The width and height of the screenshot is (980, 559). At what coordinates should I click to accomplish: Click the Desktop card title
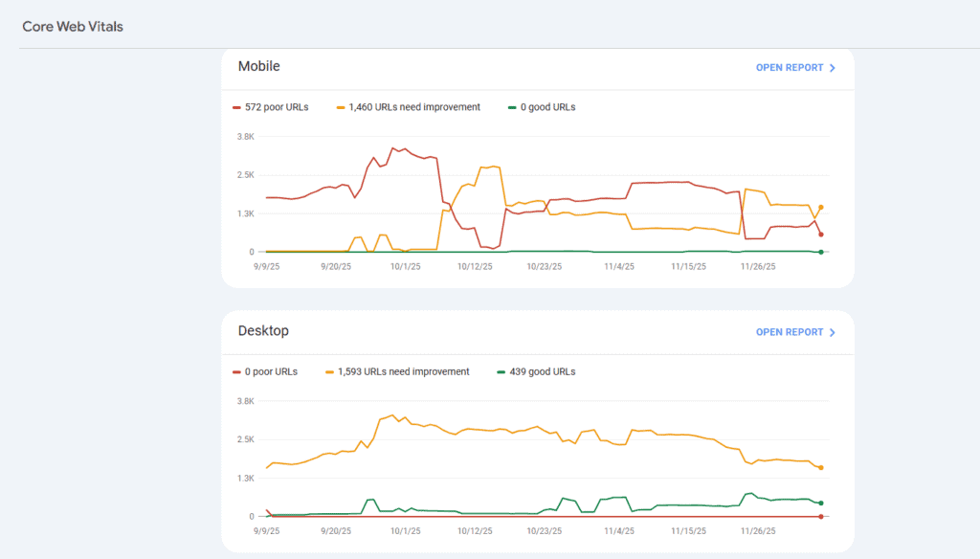pyautogui.click(x=263, y=330)
